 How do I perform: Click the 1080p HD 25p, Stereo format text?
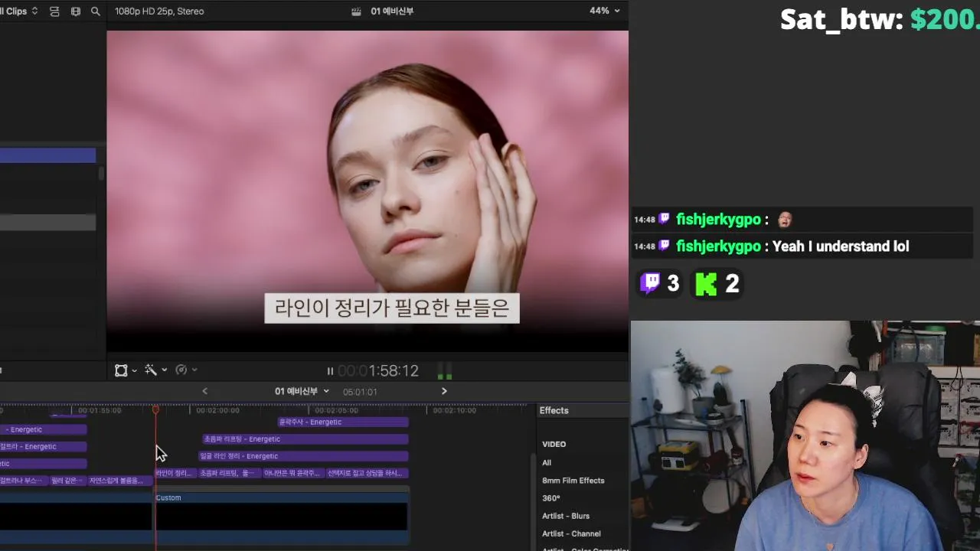pos(159,11)
